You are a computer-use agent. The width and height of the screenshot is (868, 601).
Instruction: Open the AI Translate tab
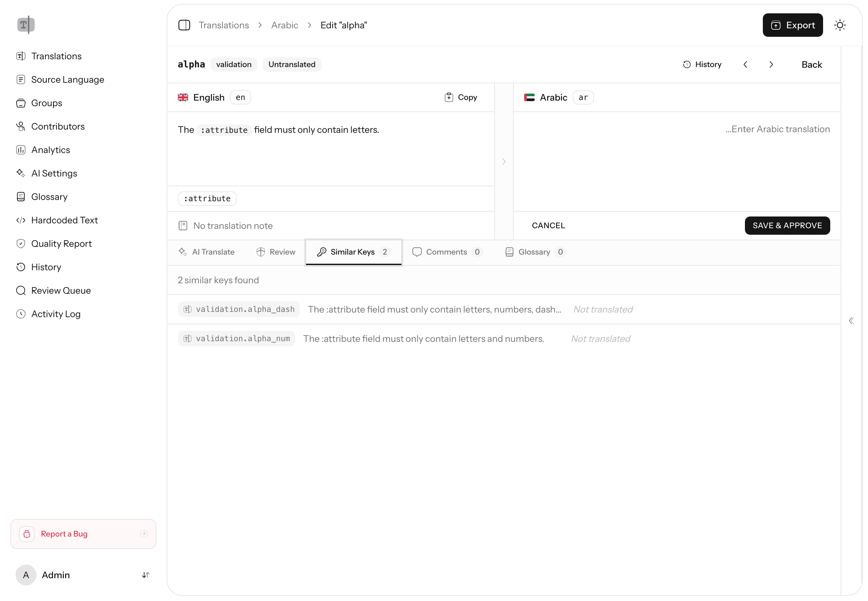[206, 252]
